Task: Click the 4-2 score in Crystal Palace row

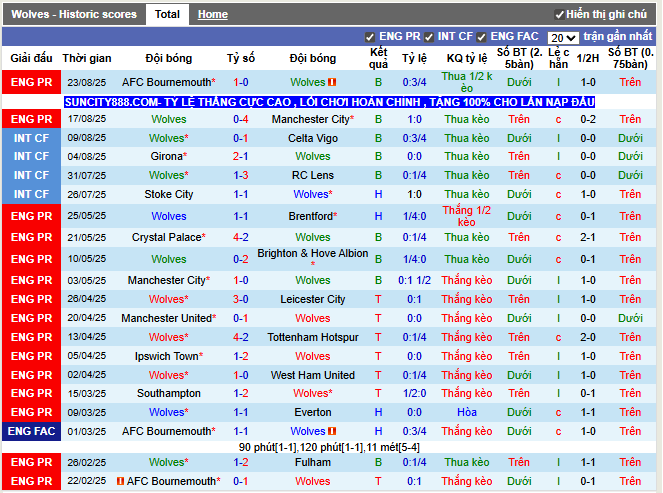Action: (241, 237)
